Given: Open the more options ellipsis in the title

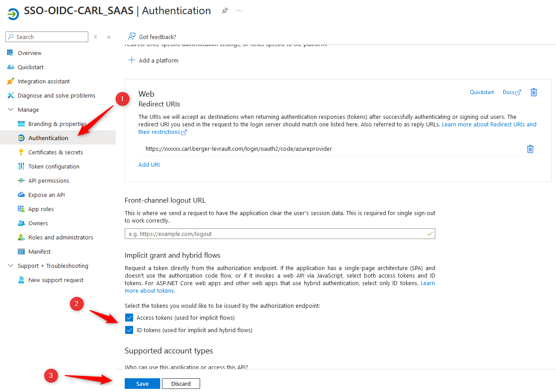Looking at the screenshot, I should [239, 11].
